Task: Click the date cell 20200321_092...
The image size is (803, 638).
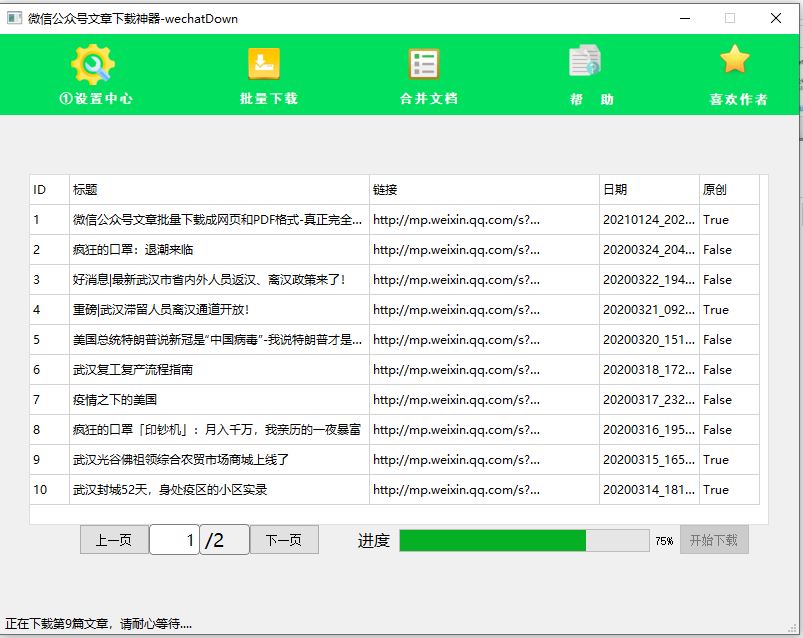Action: click(x=649, y=310)
